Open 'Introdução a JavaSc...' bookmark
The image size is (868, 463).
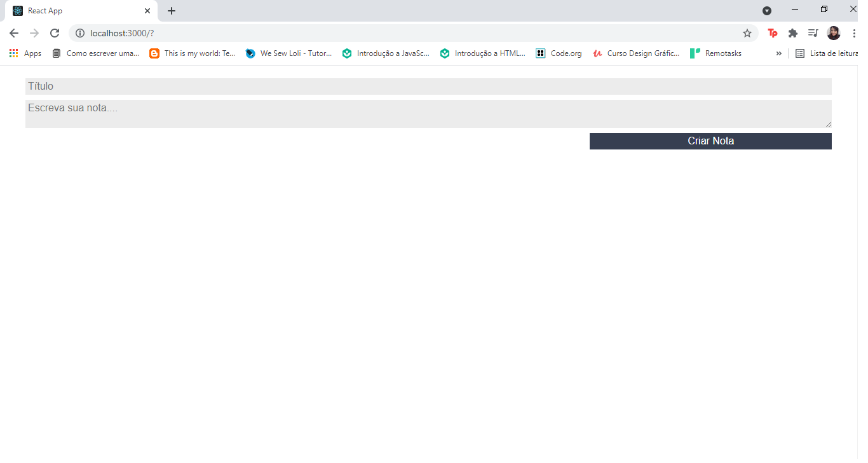(386, 53)
